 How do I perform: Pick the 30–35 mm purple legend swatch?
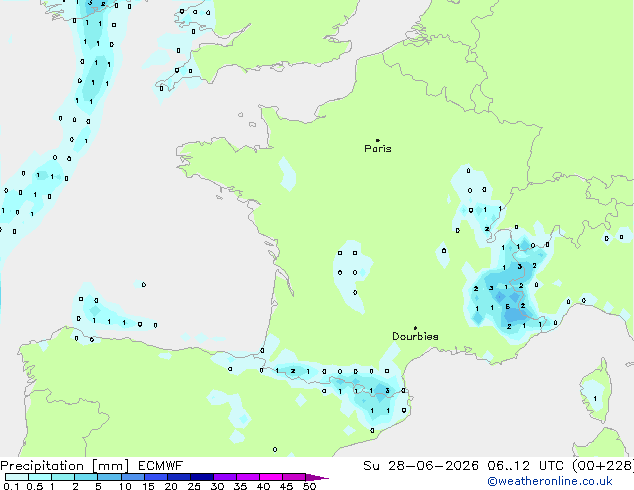point(225,477)
